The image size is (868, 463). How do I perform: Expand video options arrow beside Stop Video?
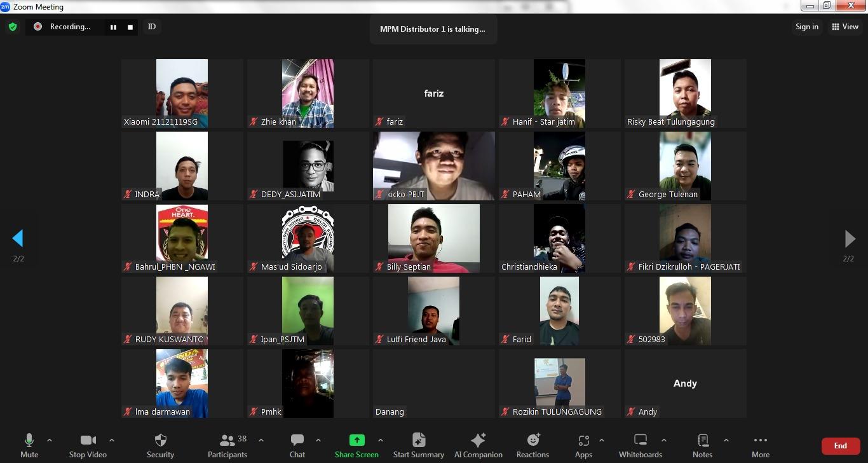point(112,440)
